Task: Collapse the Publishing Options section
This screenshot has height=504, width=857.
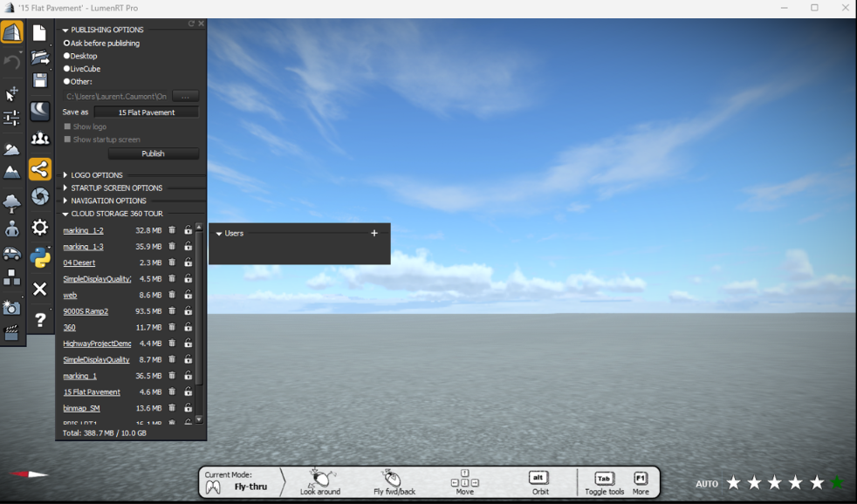Action: point(65,30)
